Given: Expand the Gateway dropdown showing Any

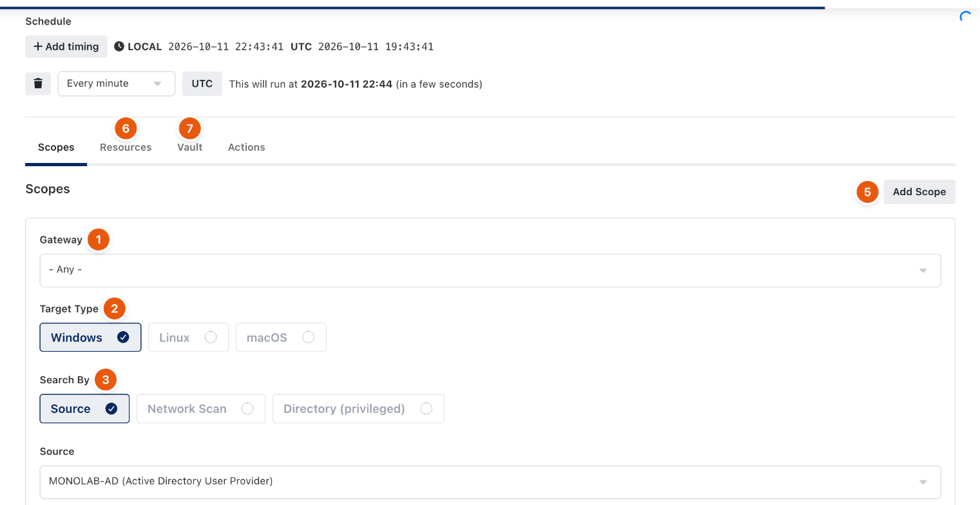Looking at the screenshot, I should click(490, 270).
